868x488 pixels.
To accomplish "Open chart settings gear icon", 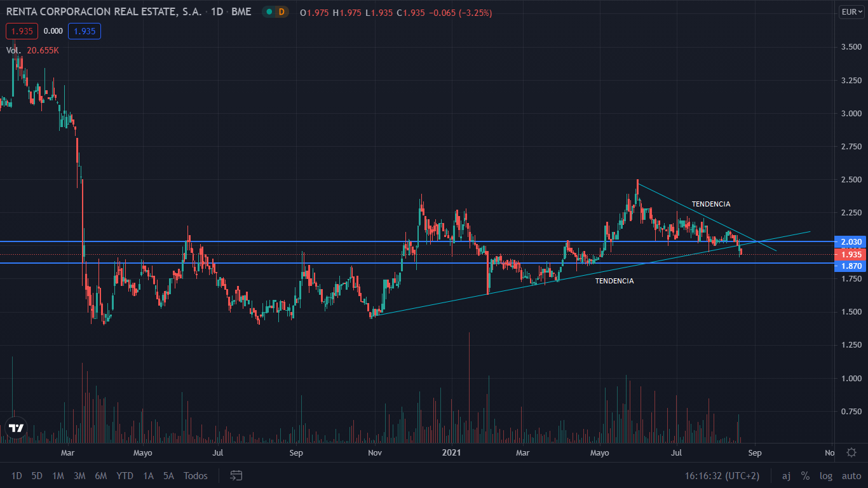I will 851,452.
